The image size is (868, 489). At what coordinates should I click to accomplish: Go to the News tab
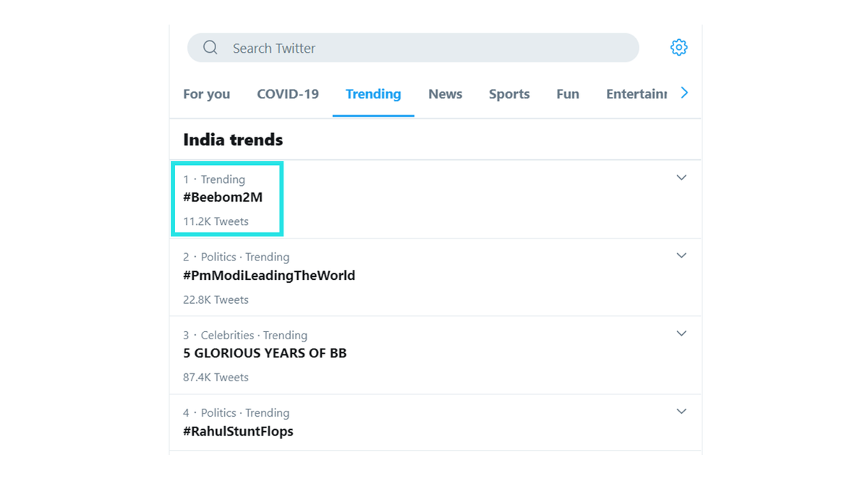pyautogui.click(x=445, y=94)
